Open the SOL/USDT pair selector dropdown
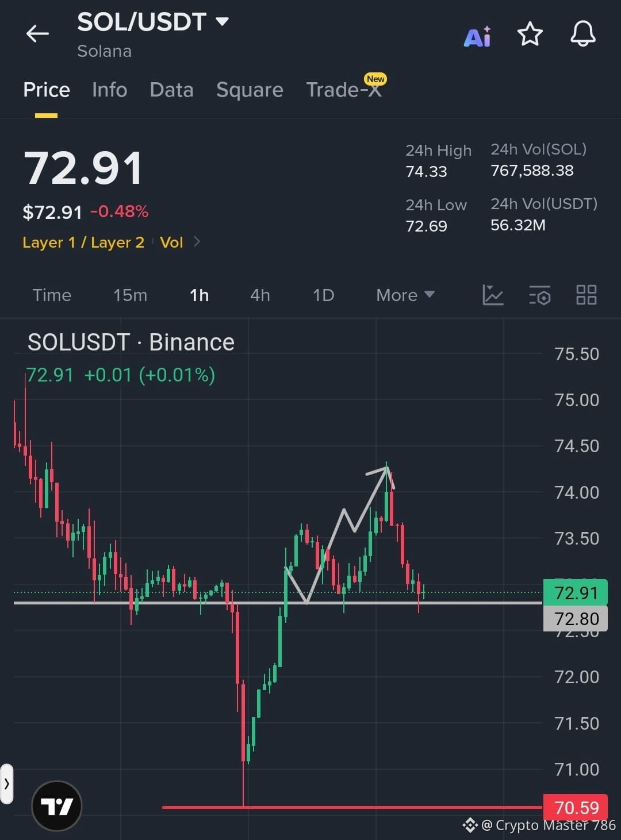The image size is (621, 840). pos(153,22)
